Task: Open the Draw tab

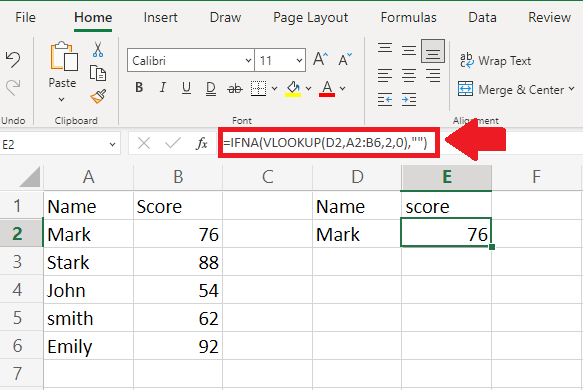Action: click(x=225, y=17)
